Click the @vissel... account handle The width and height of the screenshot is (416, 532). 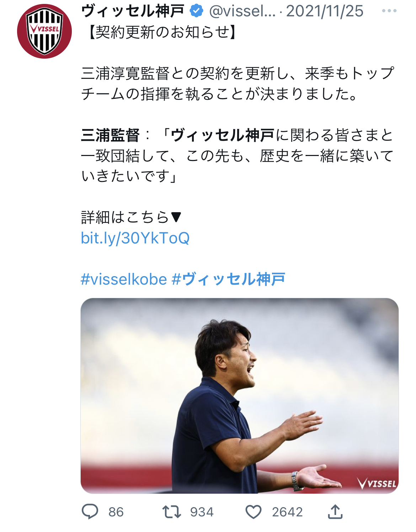(242, 11)
